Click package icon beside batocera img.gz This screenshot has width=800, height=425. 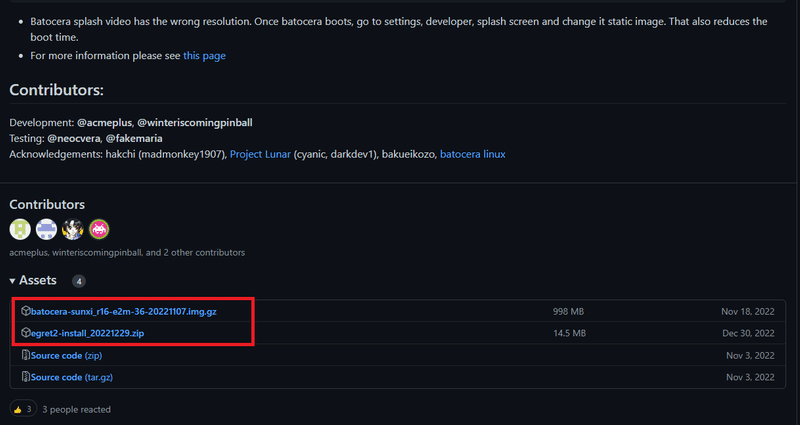point(26,311)
